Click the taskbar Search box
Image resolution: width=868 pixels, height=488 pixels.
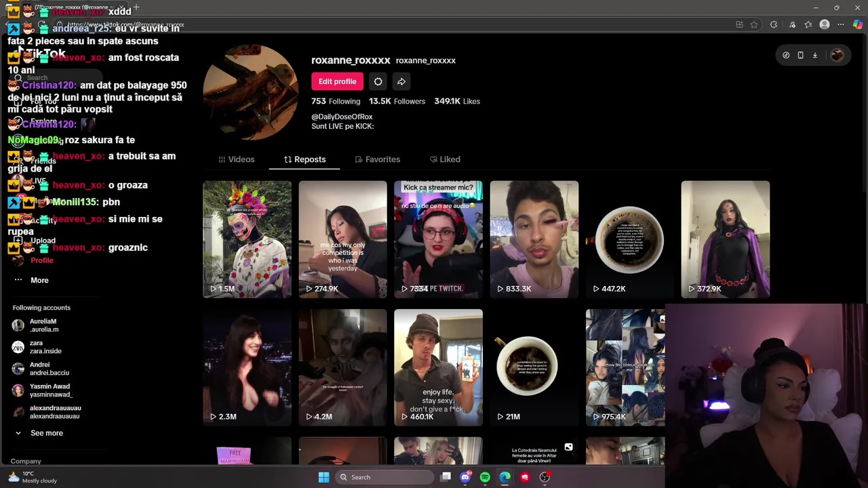click(385, 477)
